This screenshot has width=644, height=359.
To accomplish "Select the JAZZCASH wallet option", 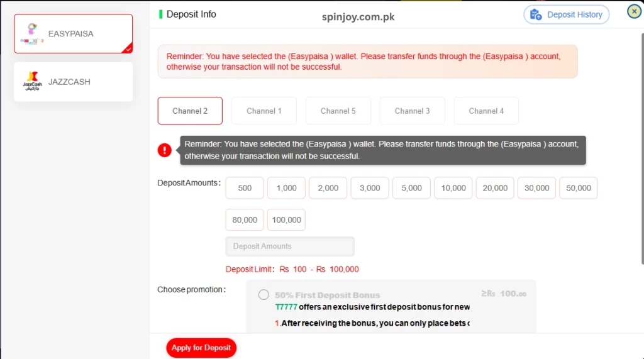I will 73,82.
